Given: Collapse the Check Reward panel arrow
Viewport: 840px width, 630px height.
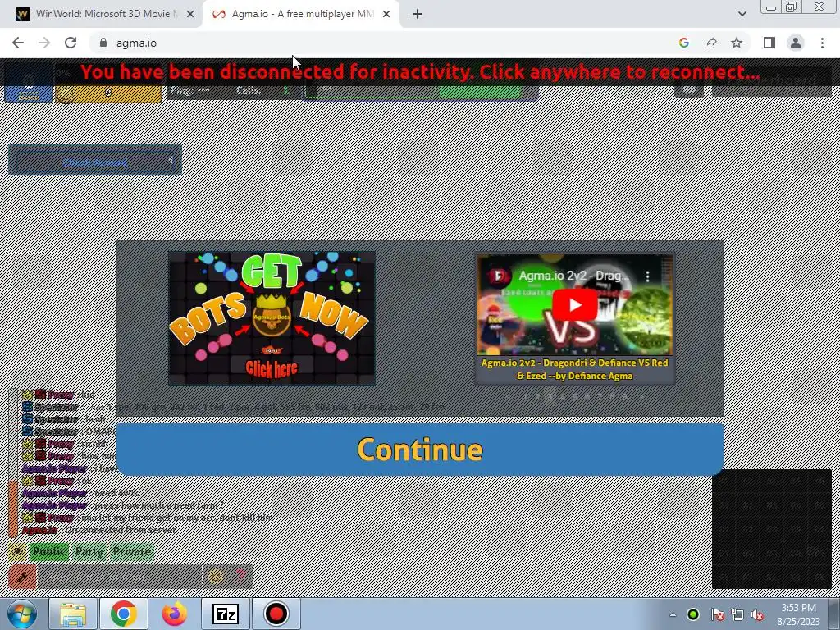Looking at the screenshot, I should [171, 160].
